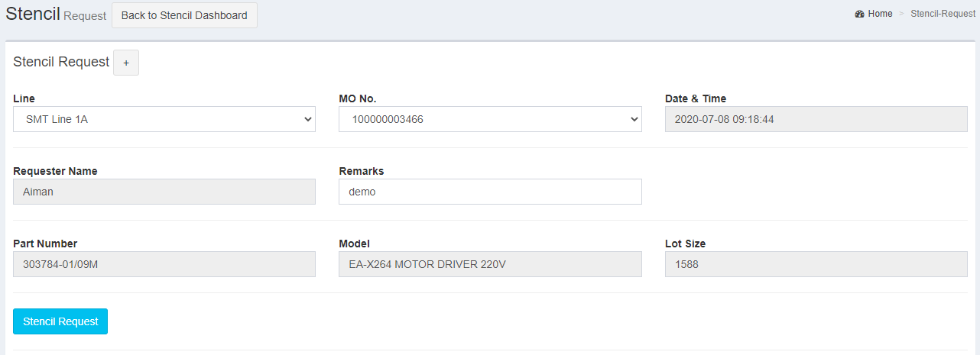
Task: Click the plus button beside Stencil Request
Action: pyautogui.click(x=126, y=63)
